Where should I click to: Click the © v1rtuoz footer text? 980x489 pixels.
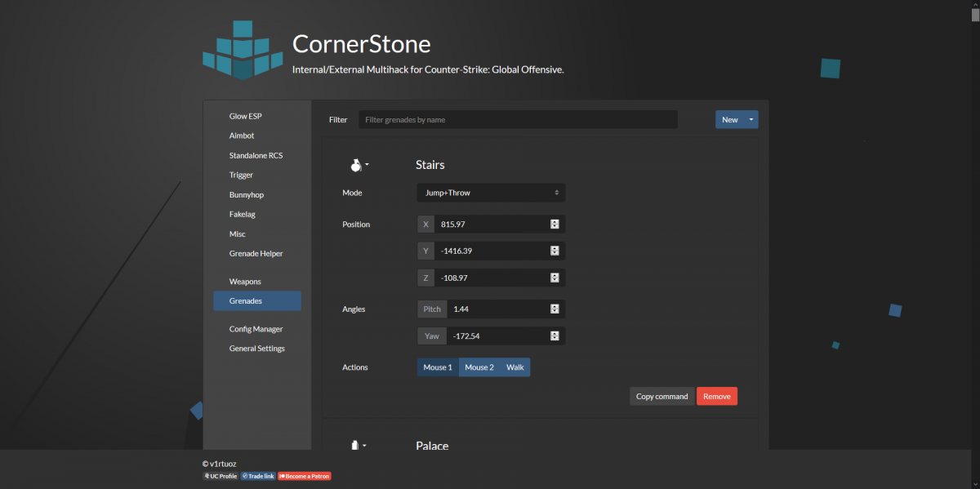(x=219, y=463)
